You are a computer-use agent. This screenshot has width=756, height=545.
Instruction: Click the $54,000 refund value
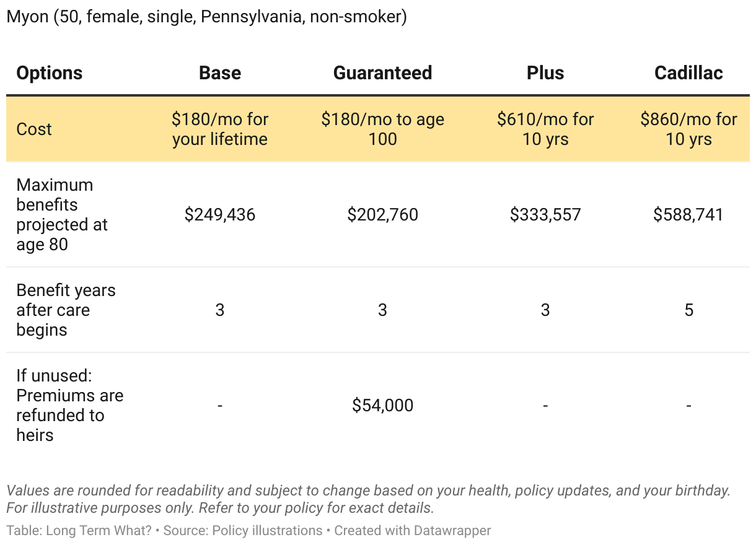[382, 406]
